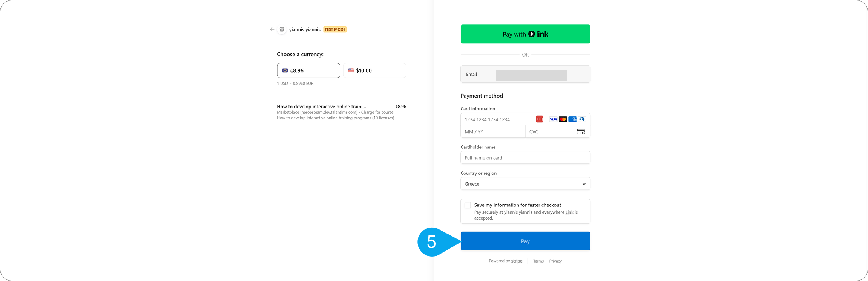Open the Privacy link
The height and width of the screenshot is (281, 868).
pyautogui.click(x=555, y=261)
